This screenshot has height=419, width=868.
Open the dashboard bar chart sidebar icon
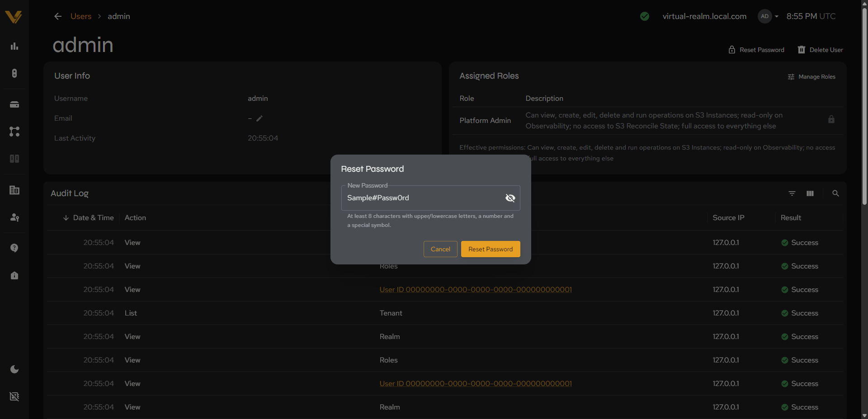[14, 46]
